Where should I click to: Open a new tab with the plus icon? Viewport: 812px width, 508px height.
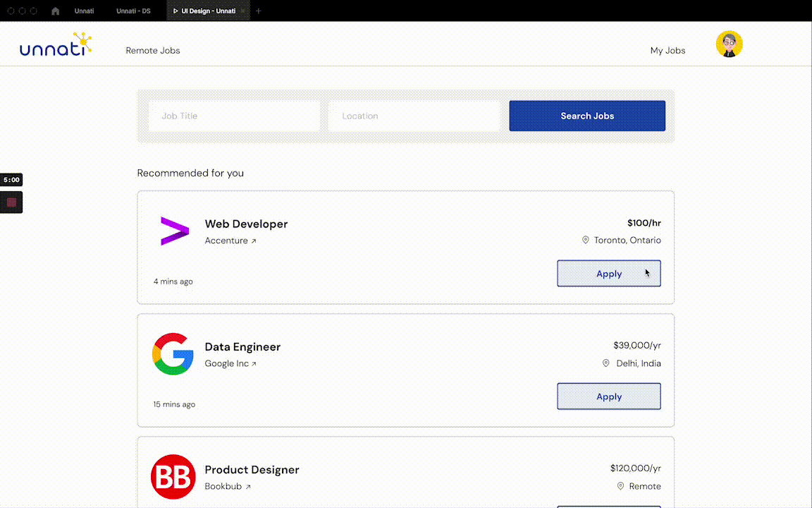tap(259, 11)
